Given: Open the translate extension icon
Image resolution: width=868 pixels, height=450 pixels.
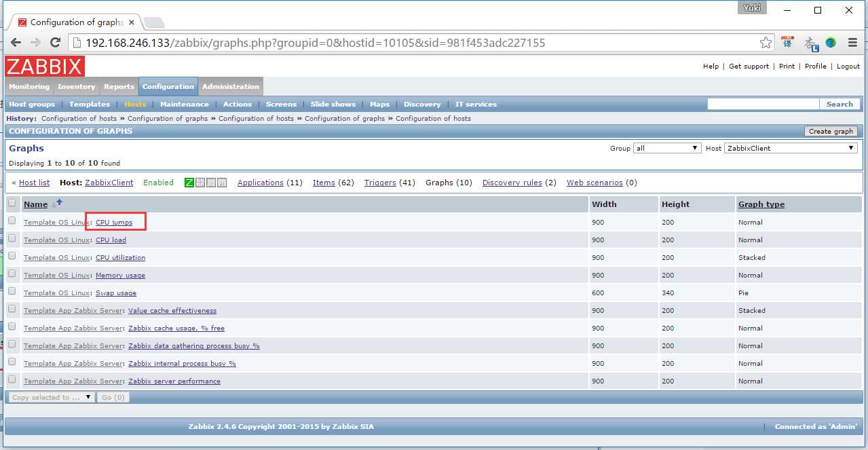Looking at the screenshot, I should click(x=787, y=42).
